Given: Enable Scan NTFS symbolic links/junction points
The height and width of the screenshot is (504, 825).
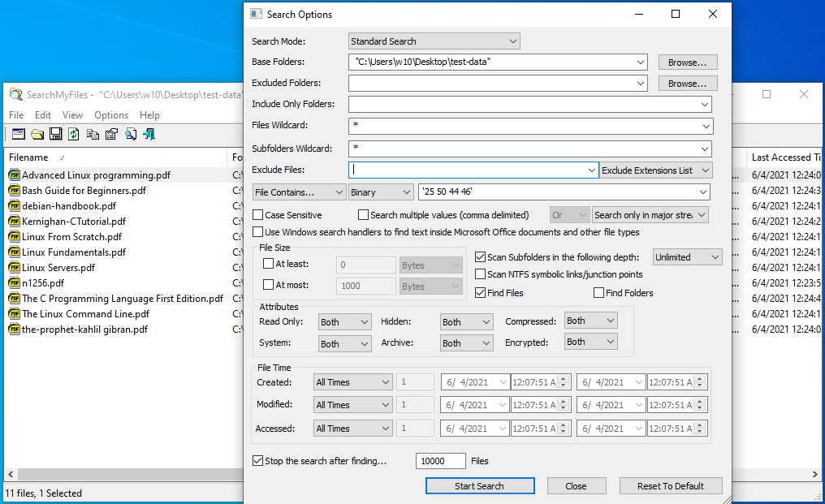Looking at the screenshot, I should 480,274.
